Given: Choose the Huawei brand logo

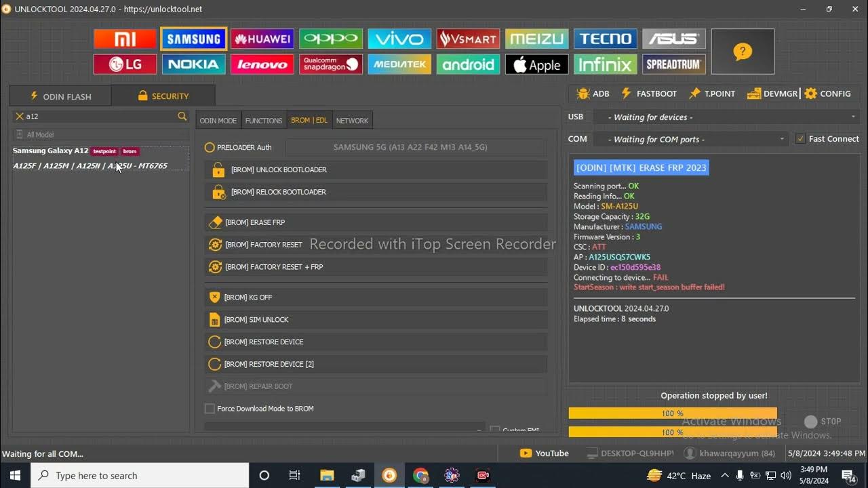Looking at the screenshot, I should (262, 39).
